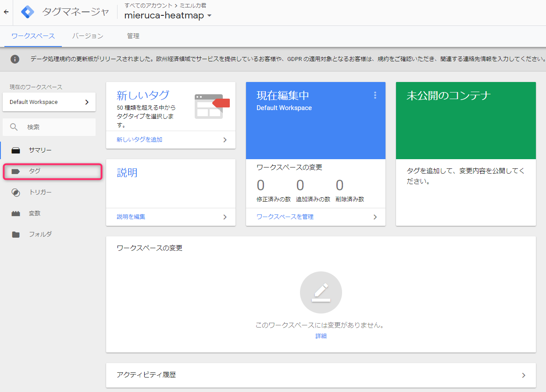Viewport: 546px width, 392px height.
Task: Click the ミエルカ君 breadcrumb
Action: point(193,6)
